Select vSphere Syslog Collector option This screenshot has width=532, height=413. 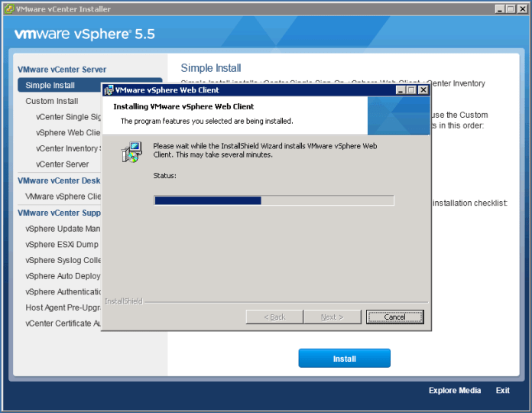(63, 261)
